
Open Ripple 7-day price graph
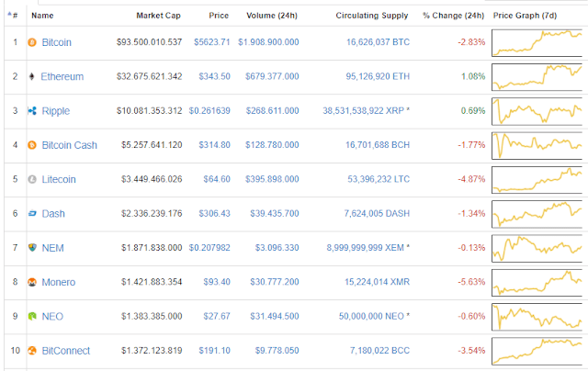pyautogui.click(x=537, y=112)
